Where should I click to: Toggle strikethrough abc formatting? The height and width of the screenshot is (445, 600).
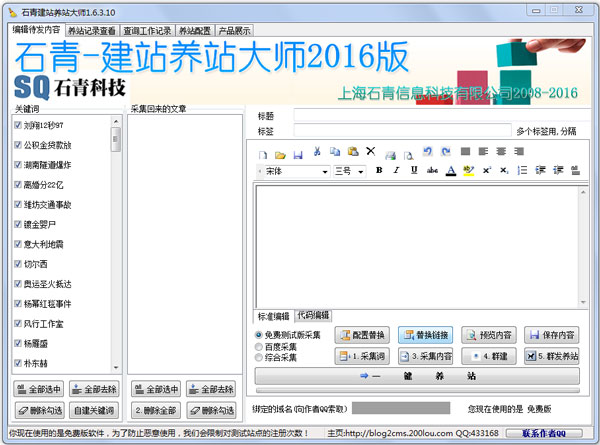tap(432, 170)
